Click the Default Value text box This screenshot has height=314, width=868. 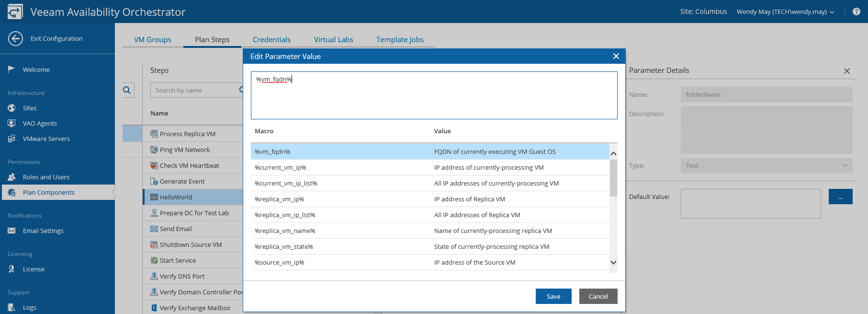click(x=751, y=204)
